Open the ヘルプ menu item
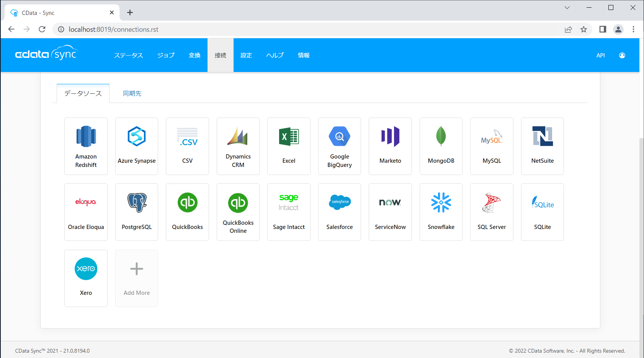The width and height of the screenshot is (644, 358). tap(275, 55)
